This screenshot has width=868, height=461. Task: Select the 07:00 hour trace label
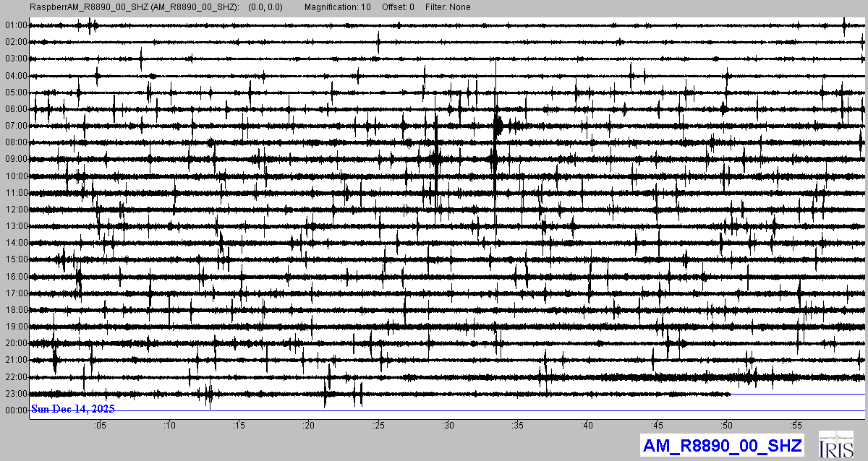coord(15,126)
